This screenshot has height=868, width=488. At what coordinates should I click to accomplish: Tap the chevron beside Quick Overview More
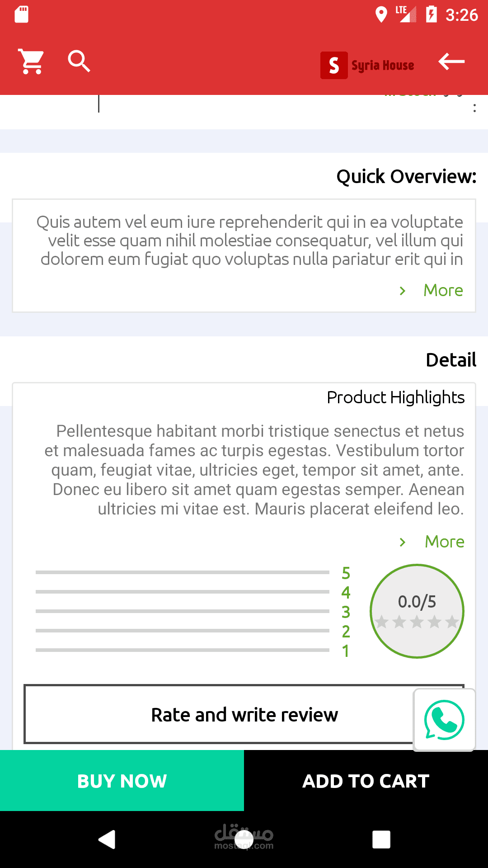[x=403, y=291]
